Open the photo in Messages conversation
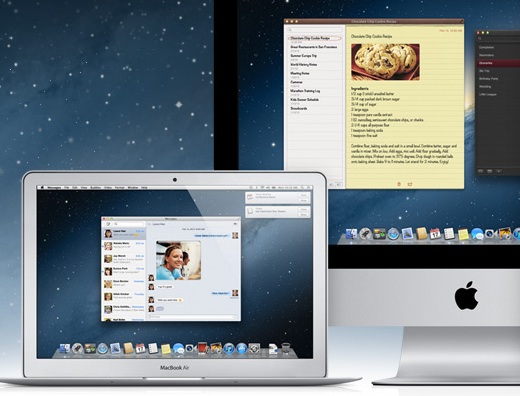520x396 pixels. tap(178, 260)
